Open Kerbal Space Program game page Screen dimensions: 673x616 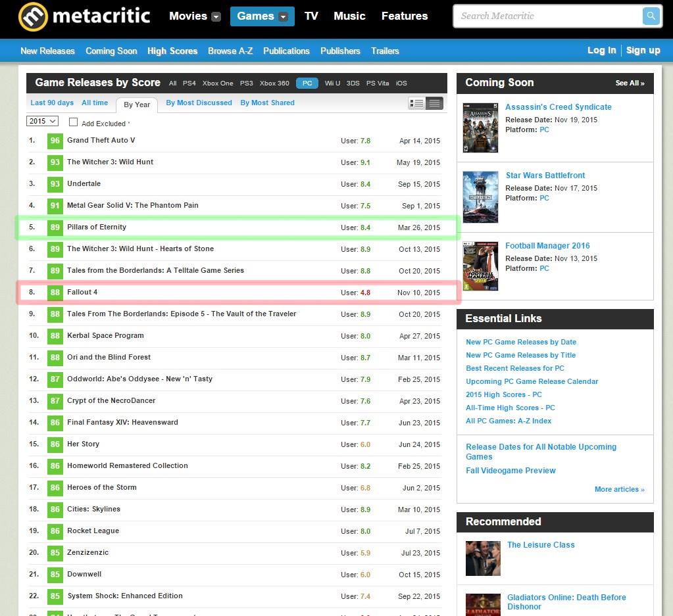[105, 335]
